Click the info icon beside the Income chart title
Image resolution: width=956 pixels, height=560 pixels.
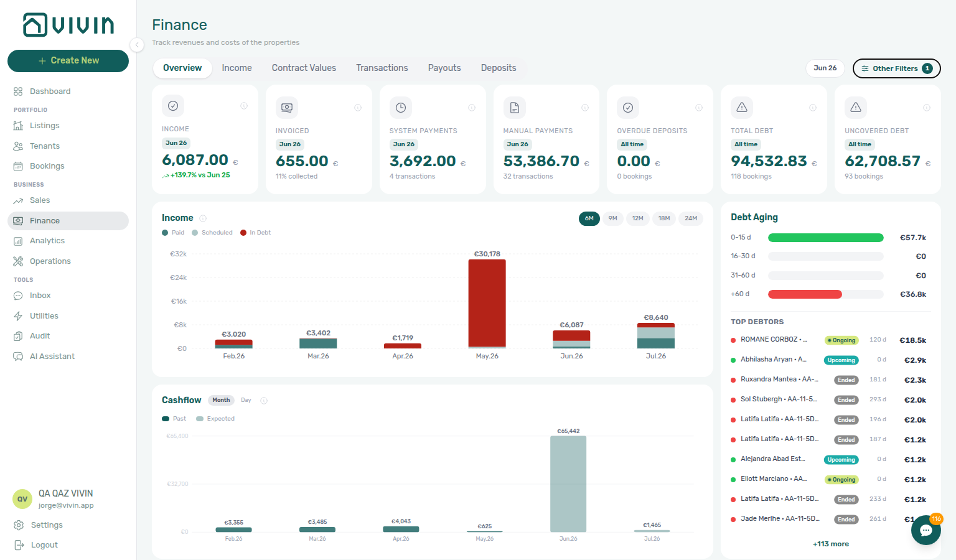pyautogui.click(x=203, y=218)
